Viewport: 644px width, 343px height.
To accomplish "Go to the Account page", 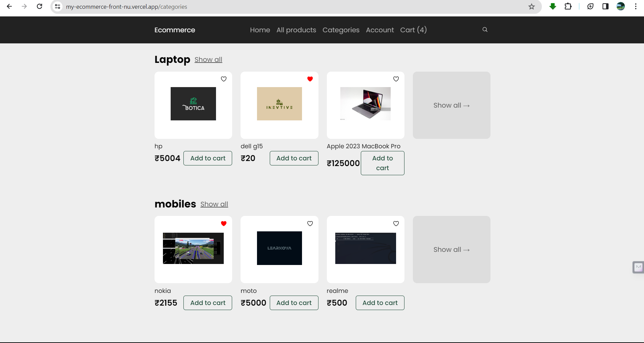I will (380, 30).
